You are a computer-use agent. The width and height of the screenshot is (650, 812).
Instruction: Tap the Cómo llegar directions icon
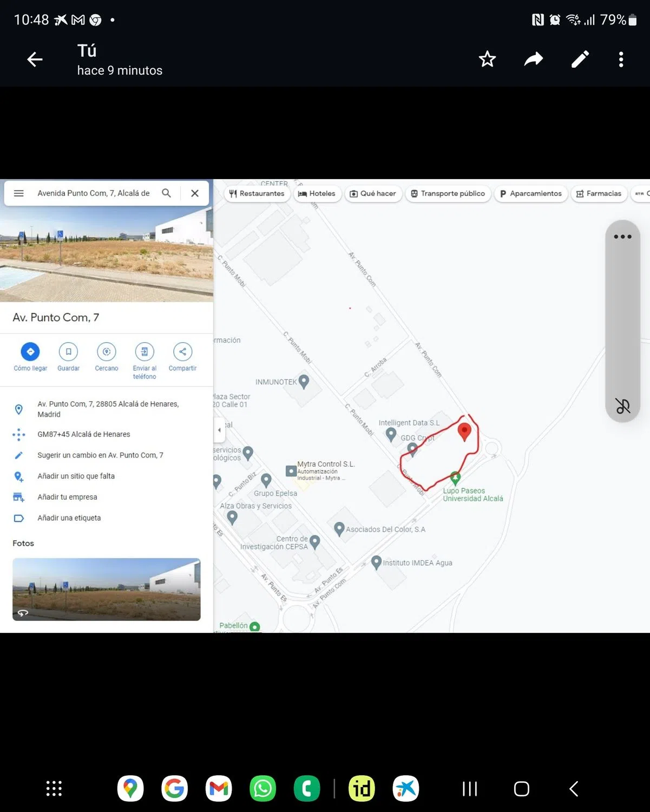(30, 352)
